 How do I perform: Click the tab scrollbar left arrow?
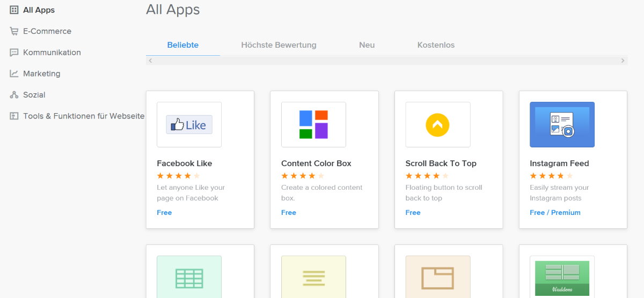151,61
